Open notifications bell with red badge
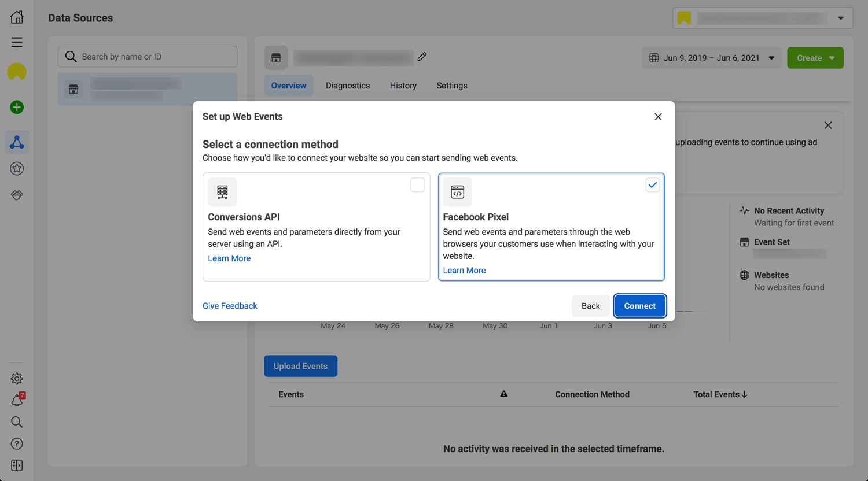868x481 pixels. pyautogui.click(x=17, y=400)
